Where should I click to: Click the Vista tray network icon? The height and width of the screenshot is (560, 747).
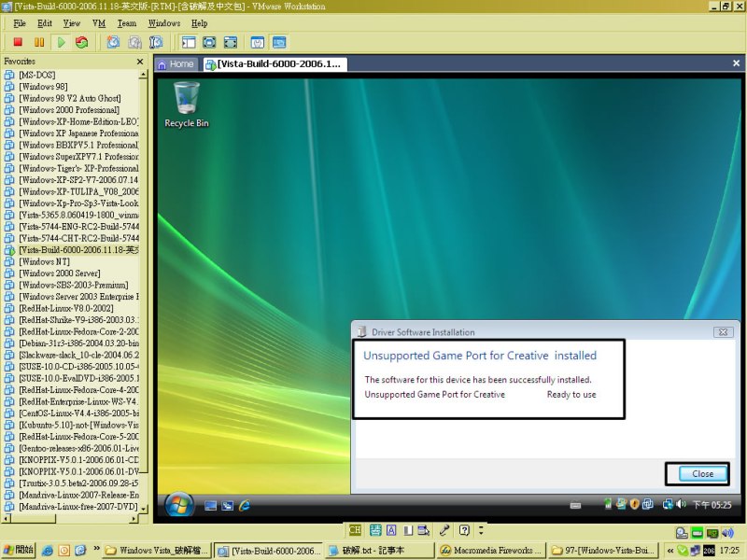coord(668,504)
